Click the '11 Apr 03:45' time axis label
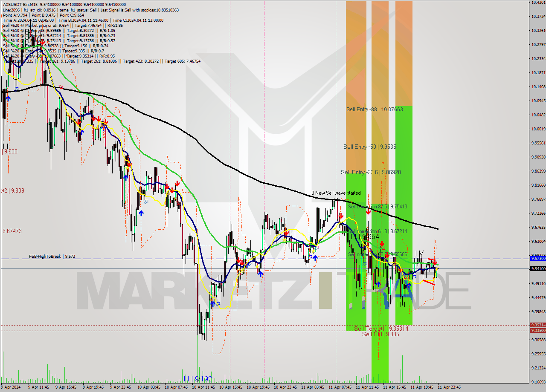The image size is (546, 392). 313,387
